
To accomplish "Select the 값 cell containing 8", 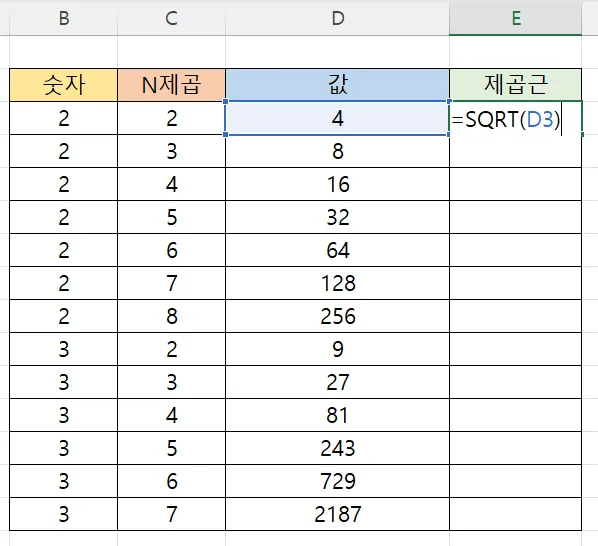I will (x=338, y=151).
